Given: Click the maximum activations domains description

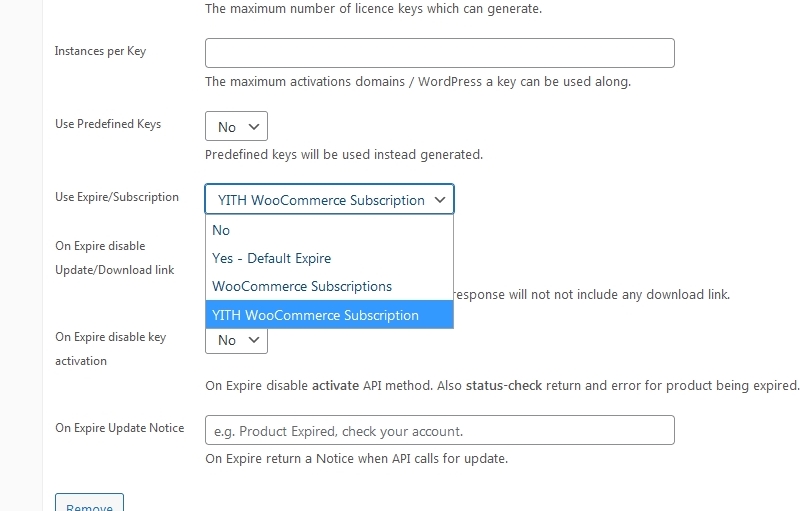Looking at the screenshot, I should pyautogui.click(x=417, y=82).
